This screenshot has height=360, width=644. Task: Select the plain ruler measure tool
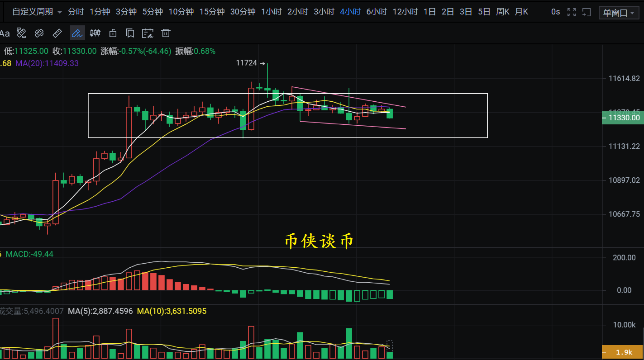(x=57, y=33)
